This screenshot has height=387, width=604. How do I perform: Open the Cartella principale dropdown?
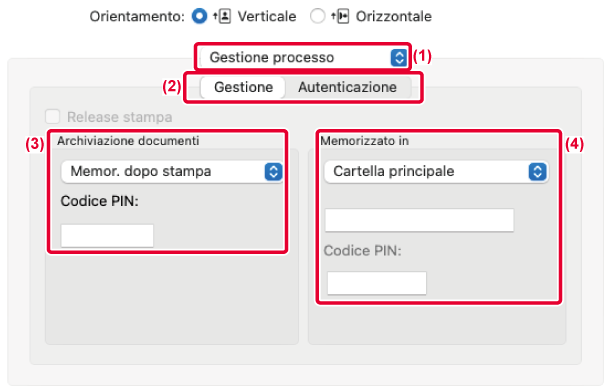[436, 171]
